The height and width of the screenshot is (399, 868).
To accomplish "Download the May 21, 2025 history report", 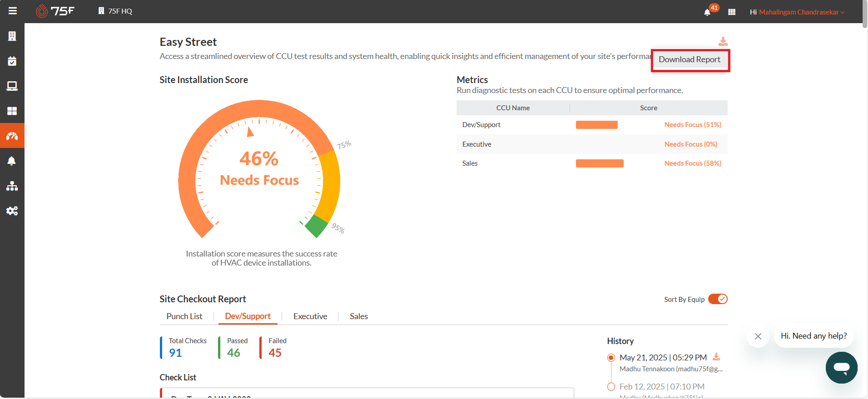I will 716,357.
